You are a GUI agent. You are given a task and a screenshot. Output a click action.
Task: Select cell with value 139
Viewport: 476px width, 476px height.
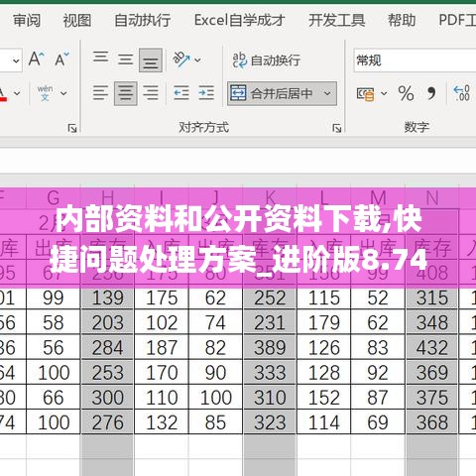coord(107,297)
